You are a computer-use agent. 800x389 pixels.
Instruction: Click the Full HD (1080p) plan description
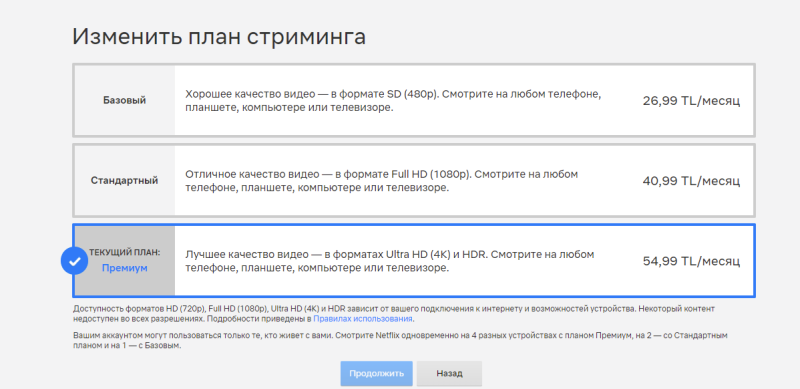click(382, 181)
